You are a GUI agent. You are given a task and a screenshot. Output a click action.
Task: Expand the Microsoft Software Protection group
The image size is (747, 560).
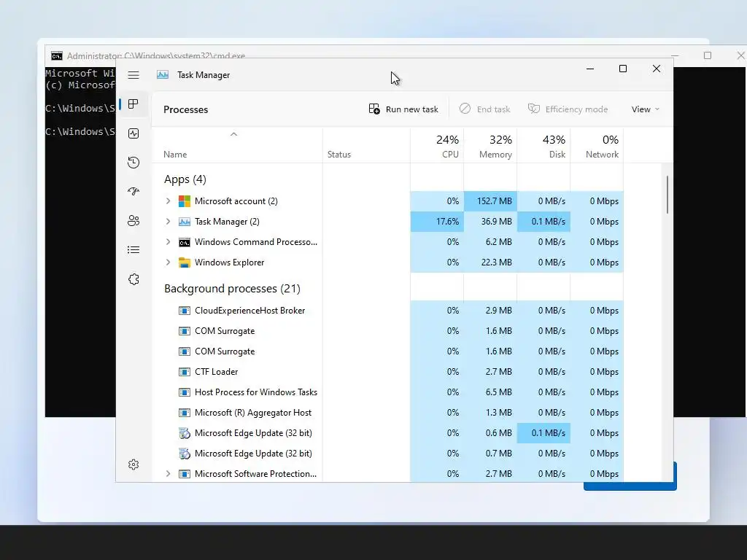[168, 474]
